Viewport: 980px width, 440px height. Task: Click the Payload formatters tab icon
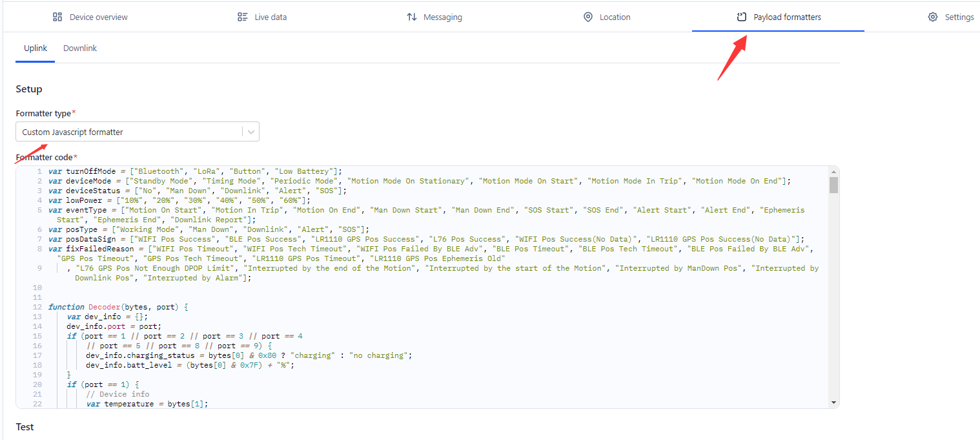click(742, 17)
